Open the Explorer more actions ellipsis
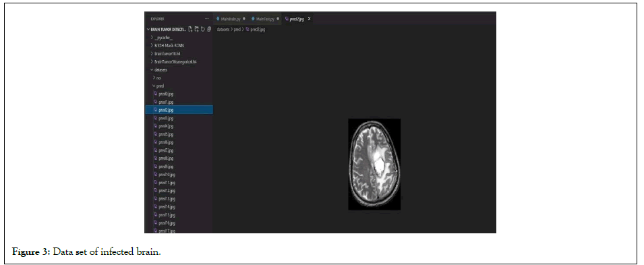Screen dimensions: 644x265 pos(207,19)
